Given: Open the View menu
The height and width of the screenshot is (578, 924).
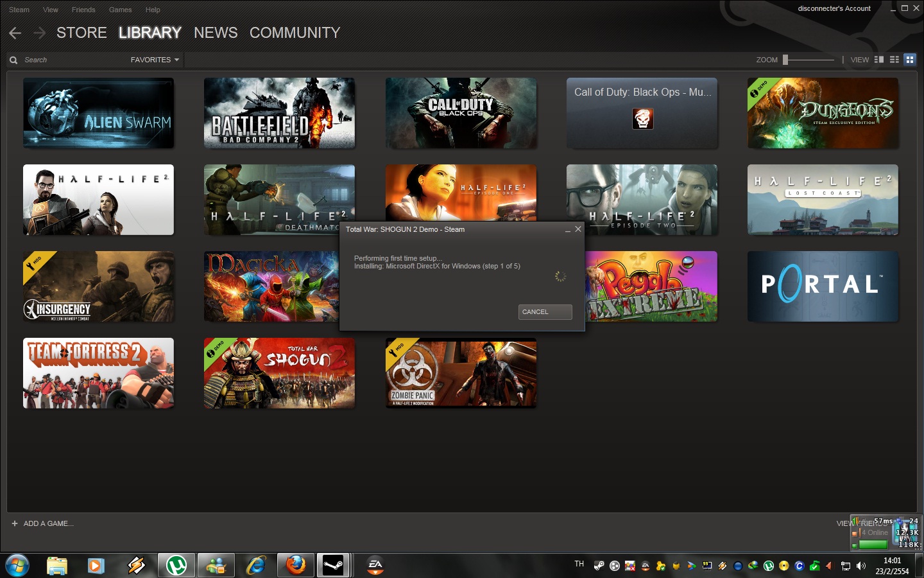Looking at the screenshot, I should point(51,10).
